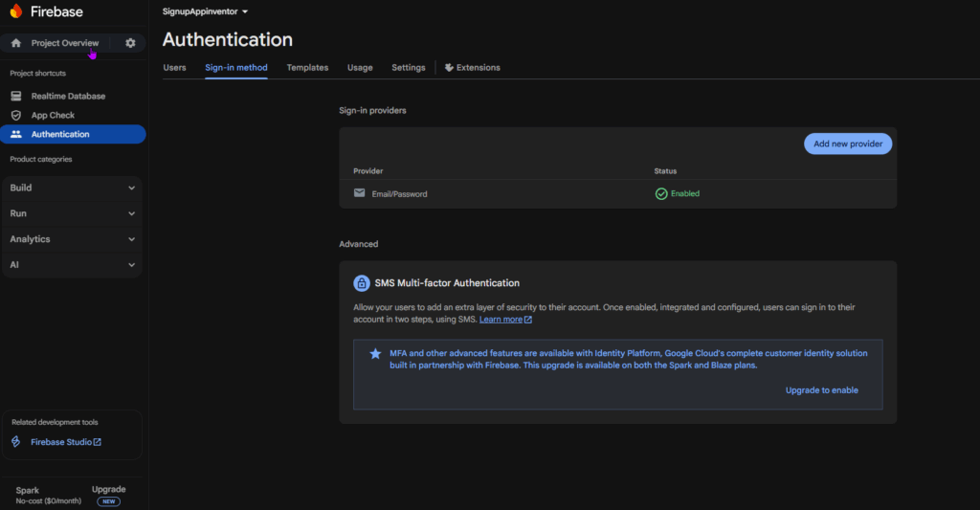The width and height of the screenshot is (980, 510).
Task: Switch to the Users tab
Action: (174, 68)
